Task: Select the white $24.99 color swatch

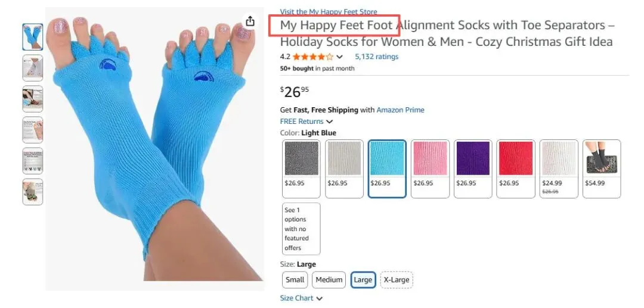Action: click(559, 169)
